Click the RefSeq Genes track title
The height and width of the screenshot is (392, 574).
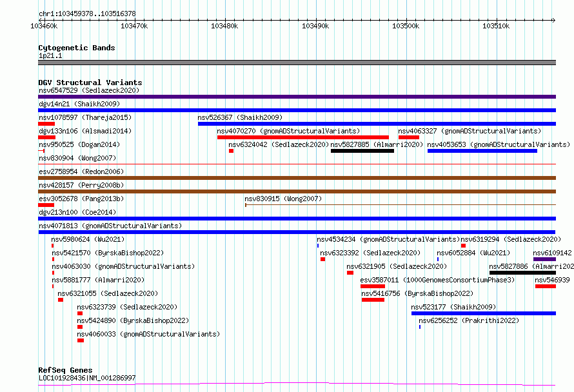(x=65, y=370)
